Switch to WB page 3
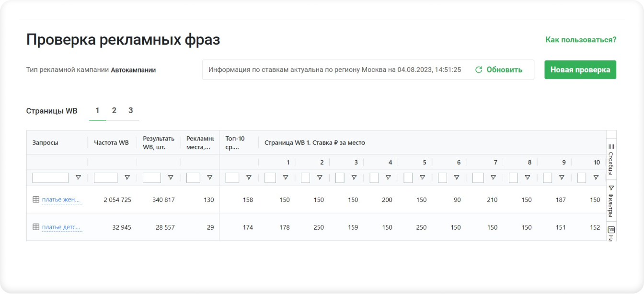This screenshot has height=294, width=644. tap(130, 111)
